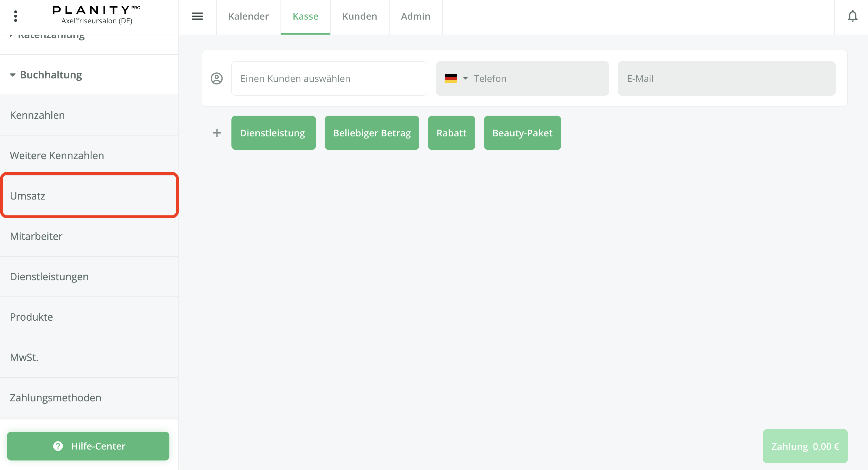Open notifications bell

click(852, 16)
